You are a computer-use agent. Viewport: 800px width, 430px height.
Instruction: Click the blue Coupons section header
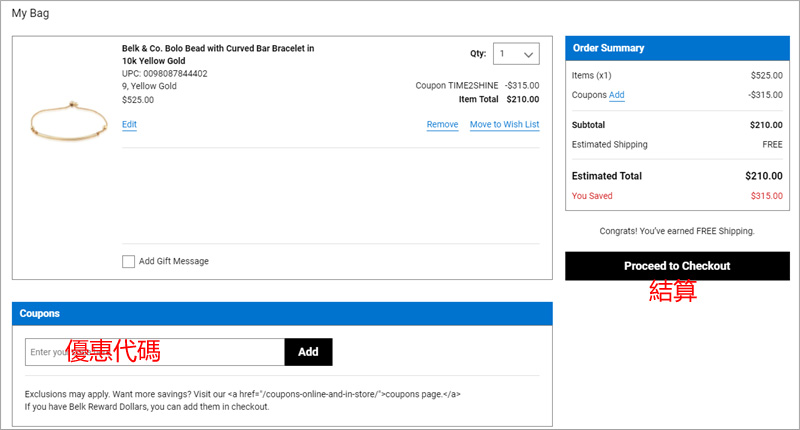(281, 313)
